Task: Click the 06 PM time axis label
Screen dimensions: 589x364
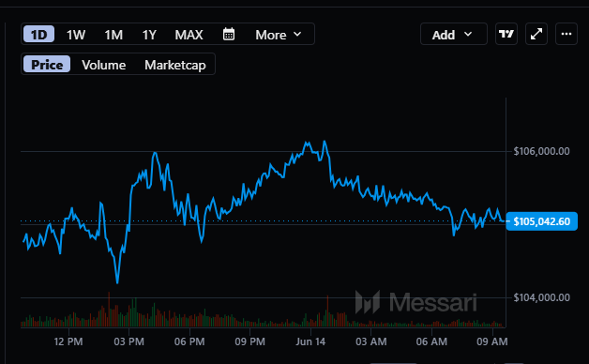Action: (x=189, y=341)
